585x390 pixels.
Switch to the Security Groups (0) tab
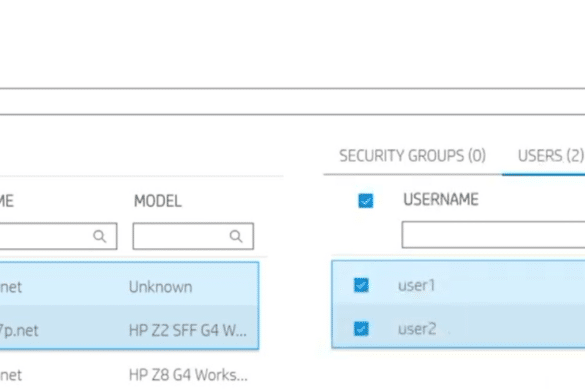pos(412,156)
